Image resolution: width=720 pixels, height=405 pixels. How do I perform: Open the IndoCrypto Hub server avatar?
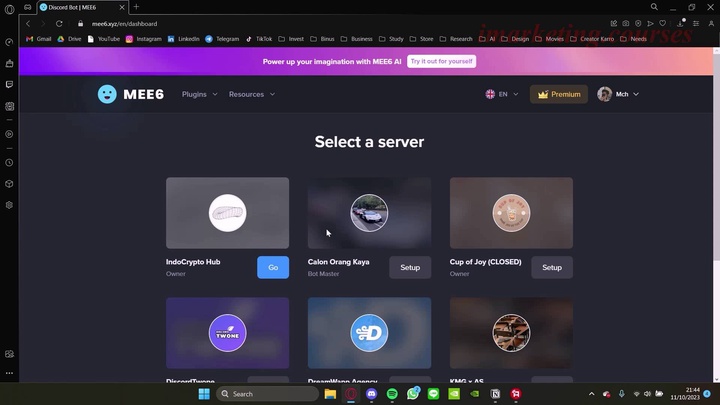pos(227,213)
